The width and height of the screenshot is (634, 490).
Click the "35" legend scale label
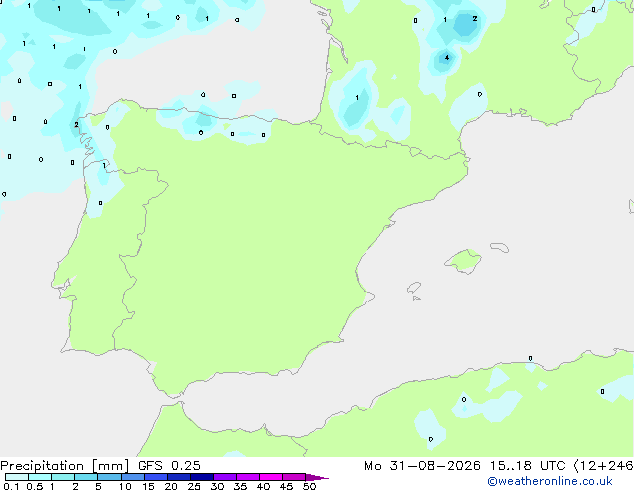(240, 486)
